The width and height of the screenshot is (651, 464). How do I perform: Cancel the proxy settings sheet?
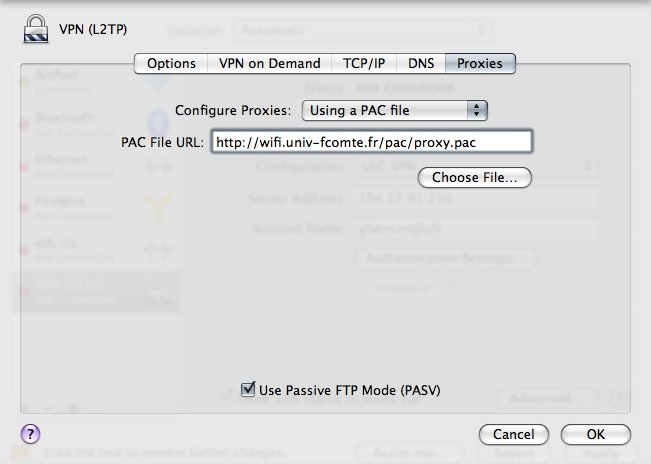(514, 434)
